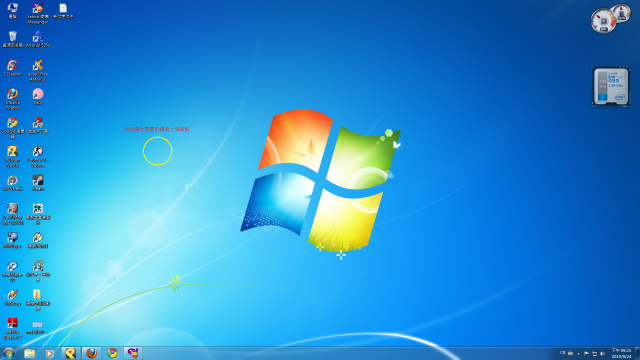
Task: Launch Alcohol 52% shortcut
Action: pyautogui.click(x=38, y=39)
